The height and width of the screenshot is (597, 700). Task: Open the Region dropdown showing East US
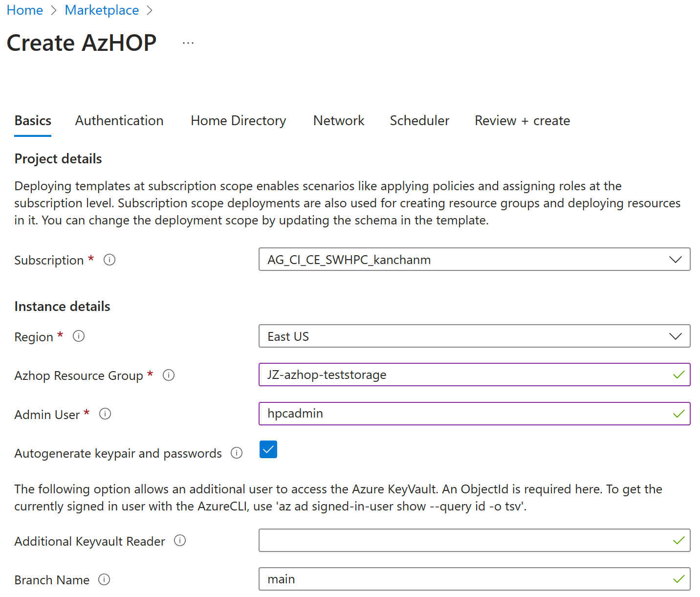474,336
